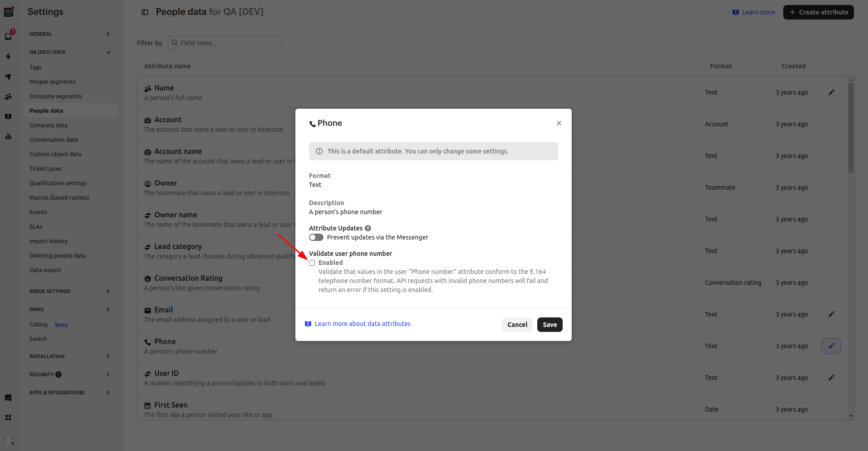Viewport: 868px width, 451px height.
Task: Open Calling Beta settings
Action: (x=48, y=325)
